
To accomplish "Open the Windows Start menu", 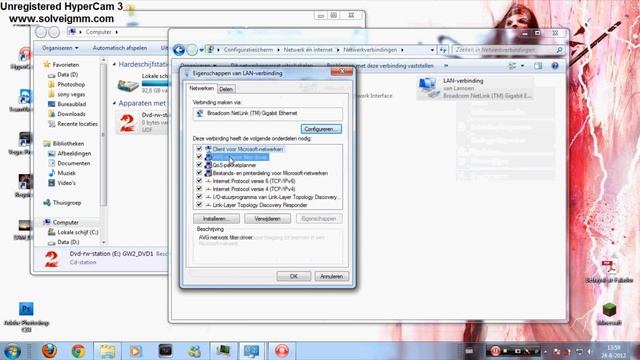I will click(12, 351).
